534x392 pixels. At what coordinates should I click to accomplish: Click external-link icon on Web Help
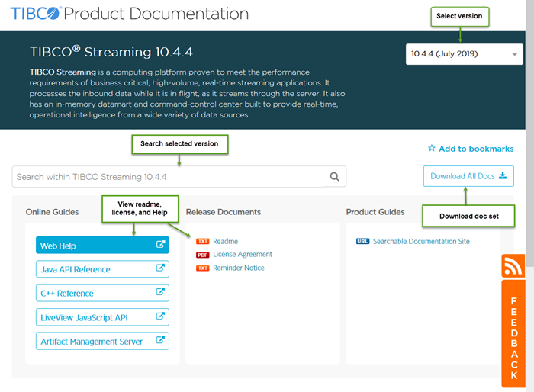160,246
